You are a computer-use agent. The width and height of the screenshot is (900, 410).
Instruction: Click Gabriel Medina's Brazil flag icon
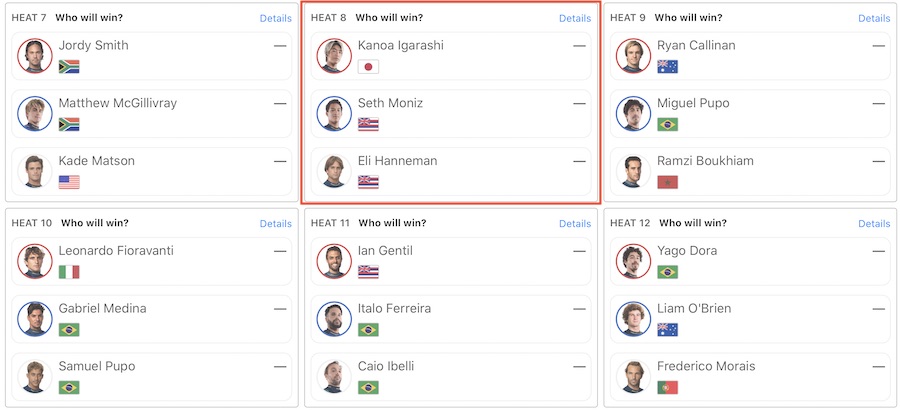(69, 330)
